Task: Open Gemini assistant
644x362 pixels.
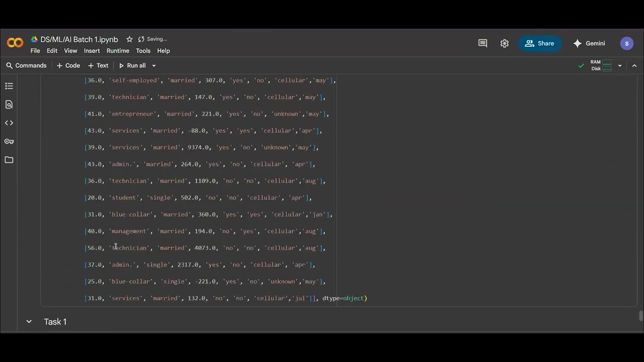Action: (589, 43)
